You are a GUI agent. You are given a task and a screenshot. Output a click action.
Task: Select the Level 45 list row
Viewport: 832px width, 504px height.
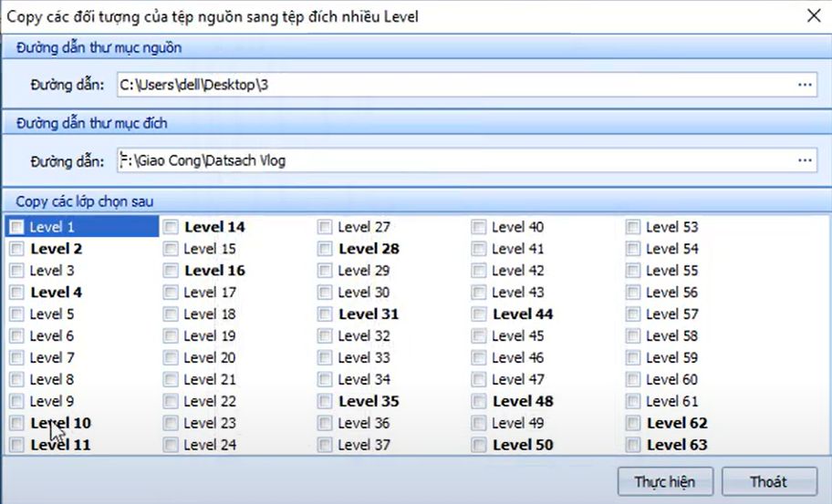tap(544, 335)
